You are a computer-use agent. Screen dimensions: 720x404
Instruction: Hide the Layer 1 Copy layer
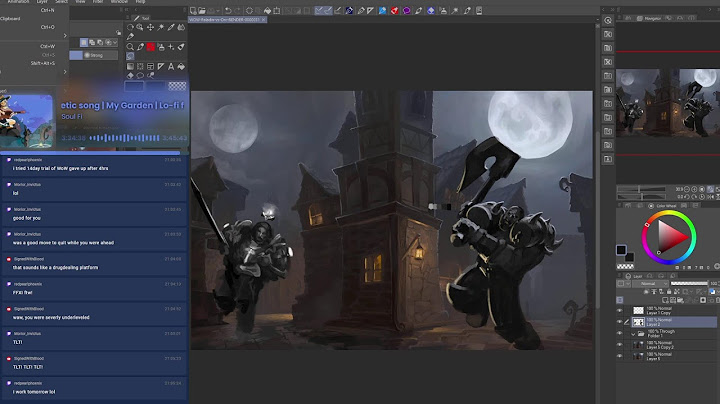[619, 310]
